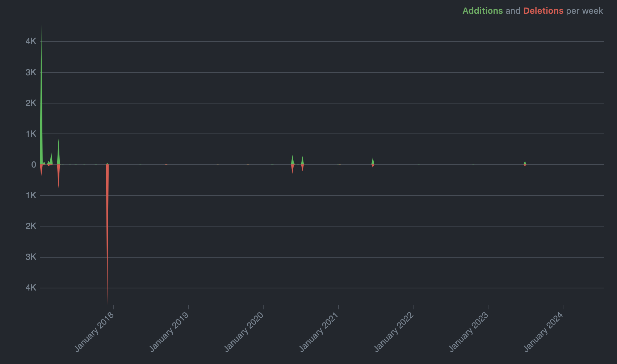Viewport: 617px width, 364px height.
Task: Select the small red marker near January 2019
Action: (166, 165)
